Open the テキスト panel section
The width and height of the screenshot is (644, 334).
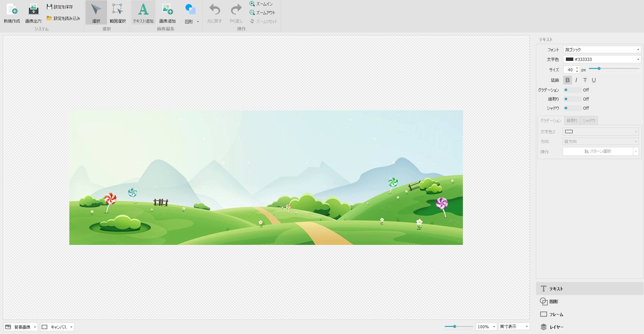click(590, 289)
